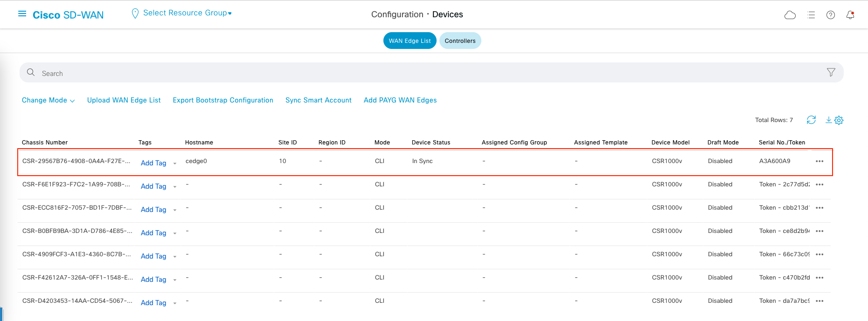Open table column settings gear
Viewport: 868px width, 321px height.
(x=839, y=120)
